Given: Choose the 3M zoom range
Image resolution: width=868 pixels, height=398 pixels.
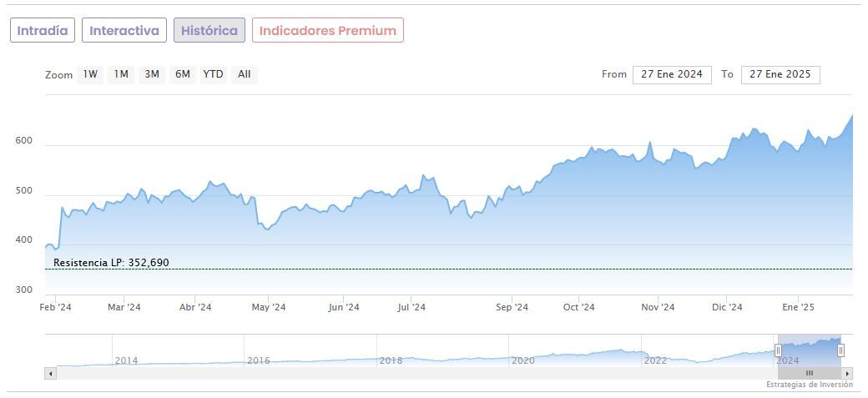Looking at the screenshot, I should pos(152,74).
